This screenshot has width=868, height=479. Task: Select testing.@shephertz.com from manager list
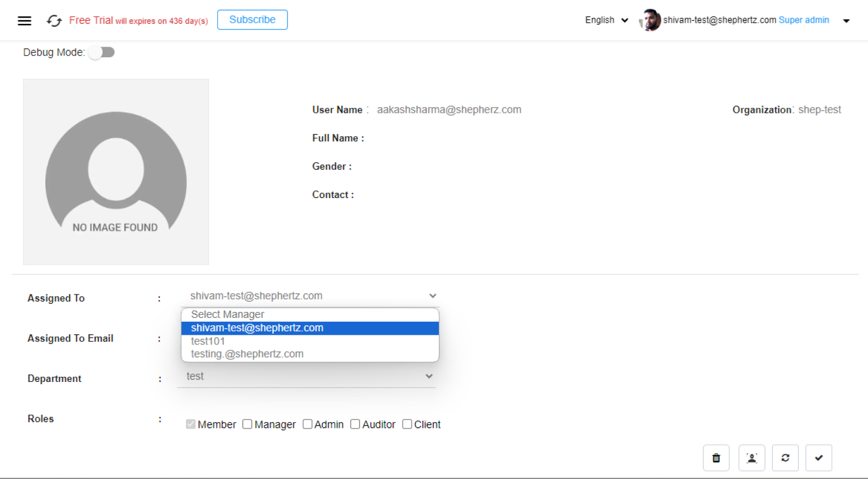pos(310,354)
